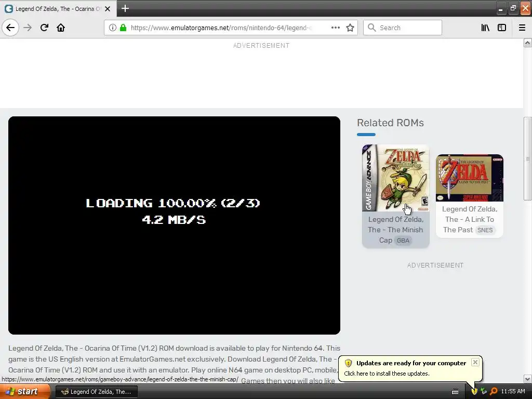Image resolution: width=532 pixels, height=399 pixels.
Task: Click the forward navigation arrow
Action: 28,28
